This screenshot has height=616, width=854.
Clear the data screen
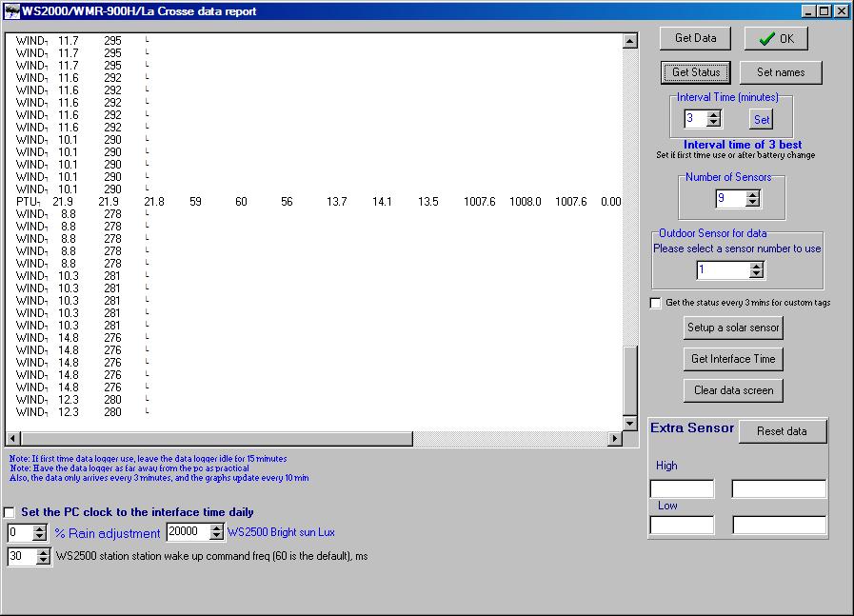733,390
